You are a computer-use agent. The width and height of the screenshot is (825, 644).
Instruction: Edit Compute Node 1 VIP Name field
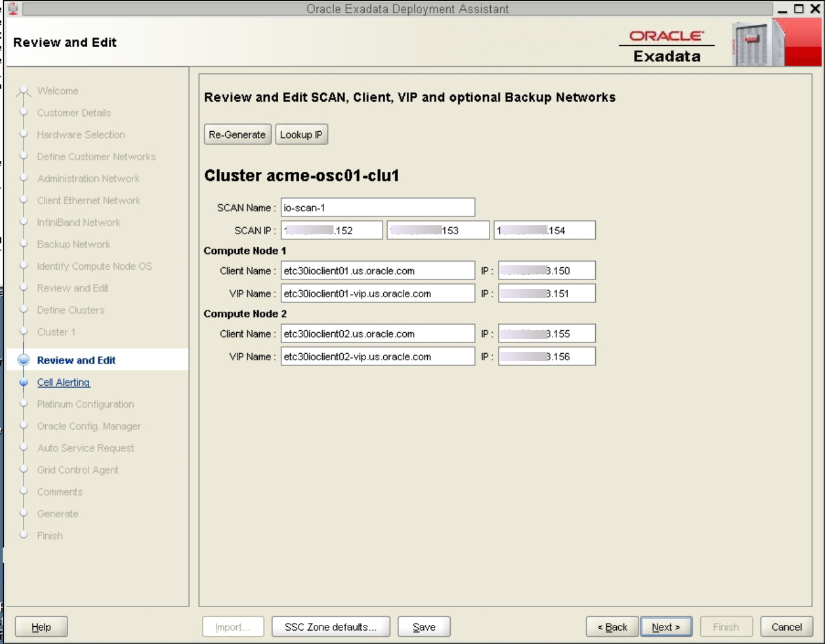(377, 293)
